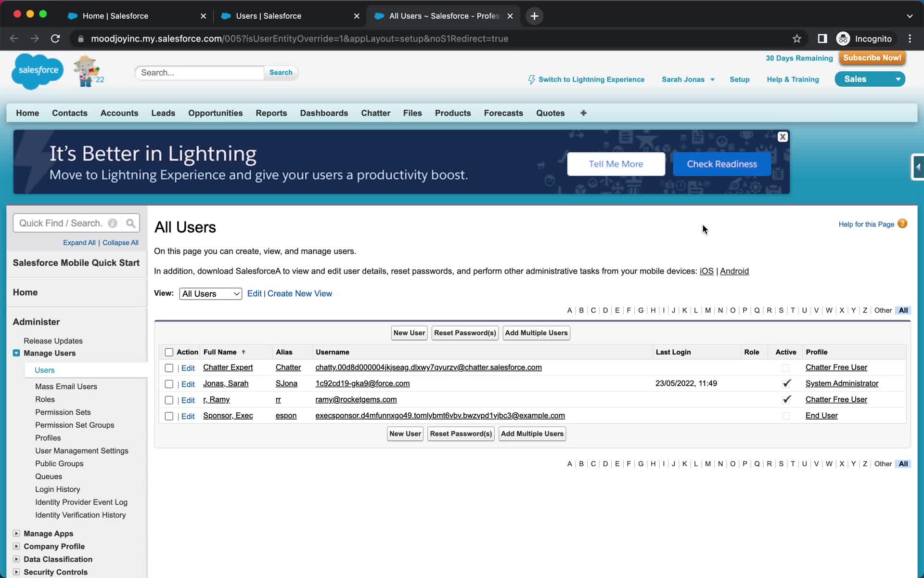Open the Forecasts tab
Screen dimensions: 924x578
[x=503, y=113]
